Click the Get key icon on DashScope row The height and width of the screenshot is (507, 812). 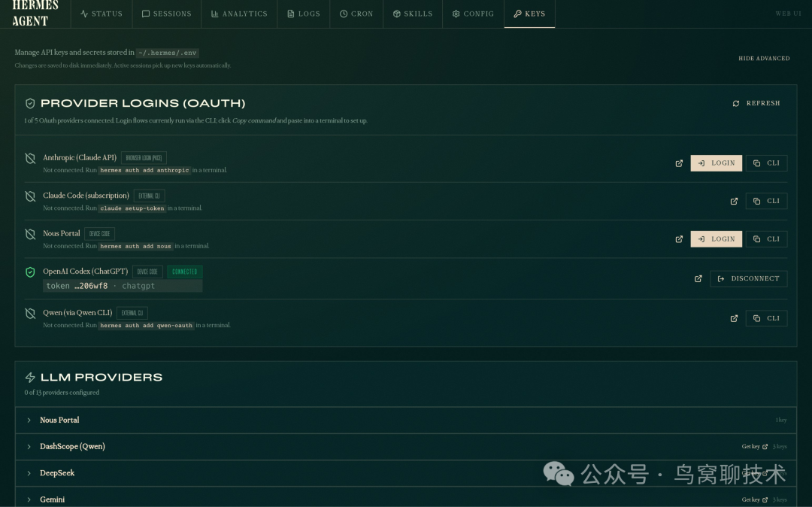(765, 446)
